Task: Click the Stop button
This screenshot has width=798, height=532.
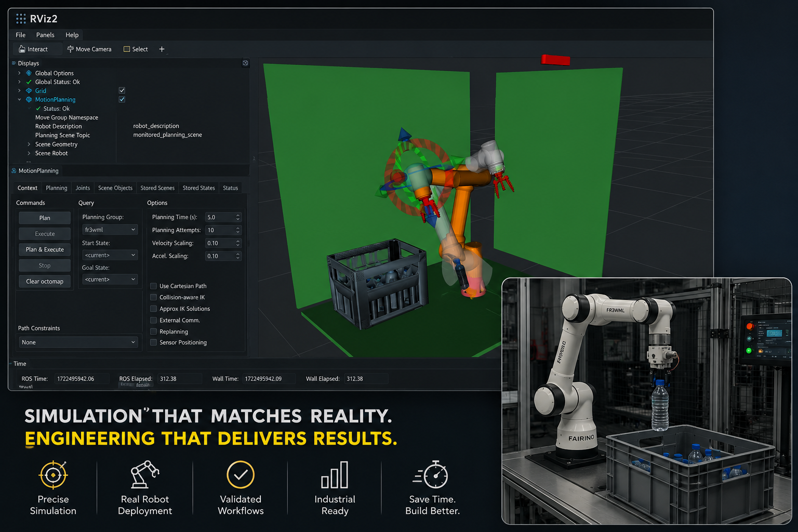Action: [x=45, y=265]
